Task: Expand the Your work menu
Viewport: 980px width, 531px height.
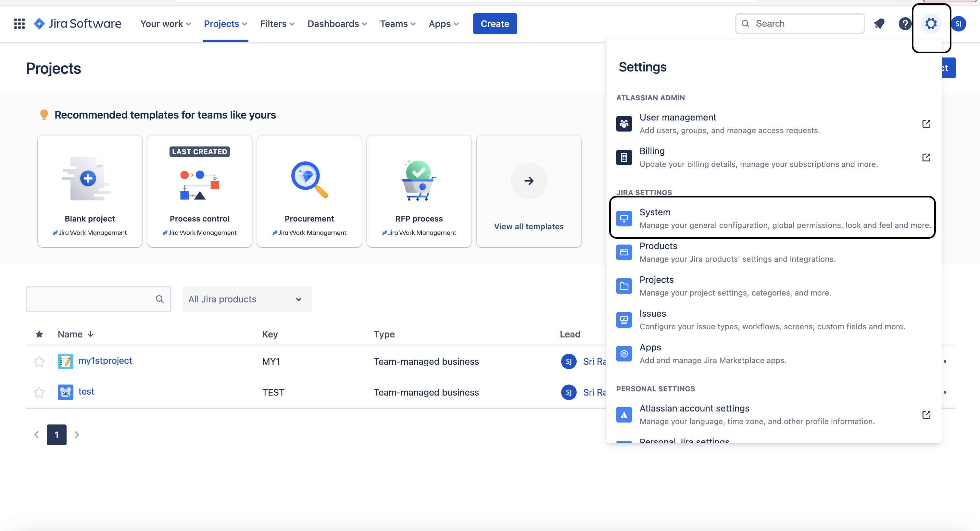Action: coord(166,24)
